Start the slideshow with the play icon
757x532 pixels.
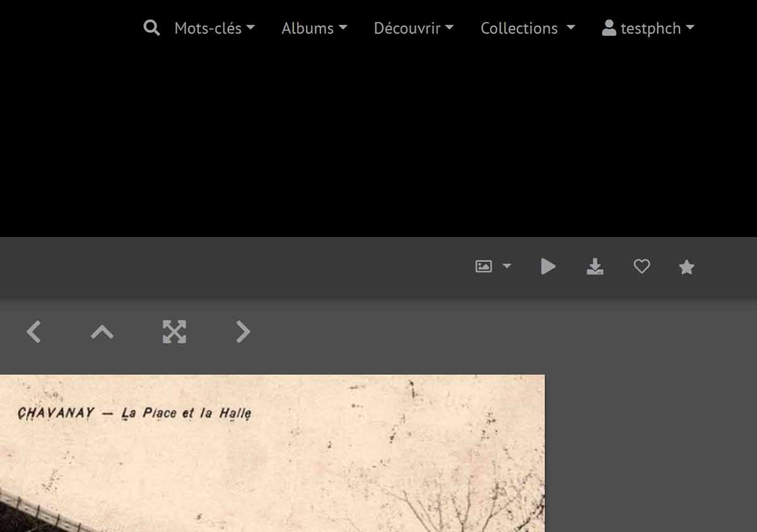click(548, 267)
